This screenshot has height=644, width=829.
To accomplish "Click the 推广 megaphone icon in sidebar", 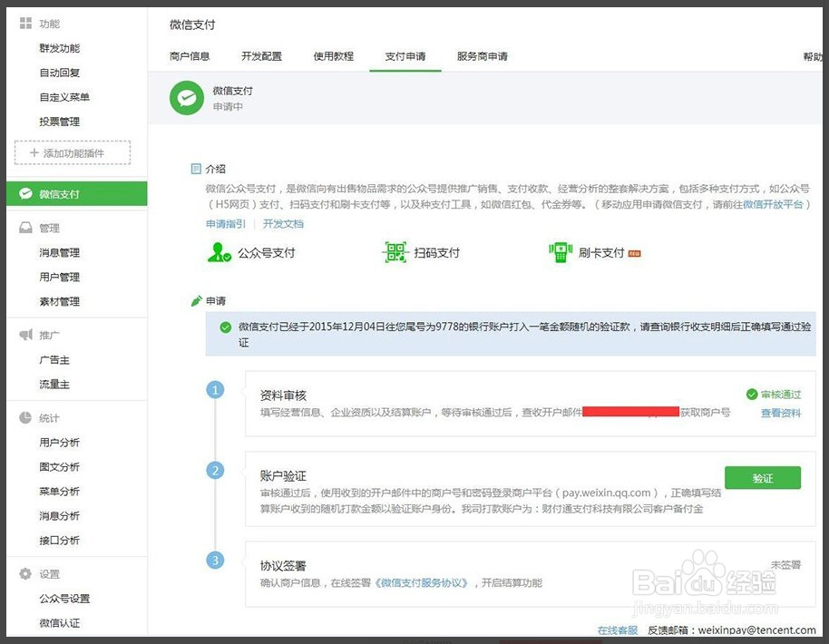I will 25,336.
